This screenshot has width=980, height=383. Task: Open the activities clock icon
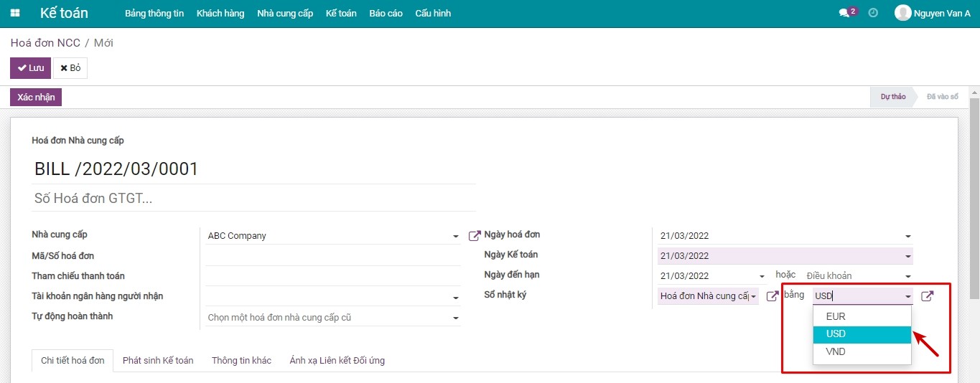(873, 13)
